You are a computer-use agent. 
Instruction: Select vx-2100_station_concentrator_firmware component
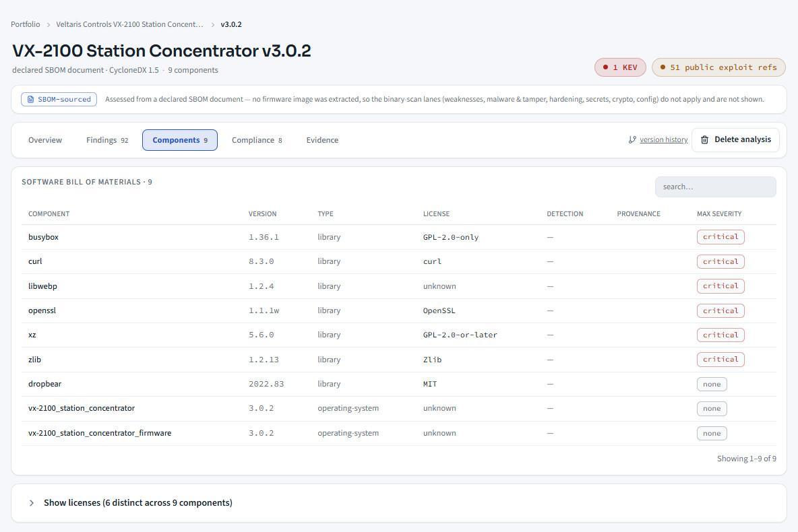pyautogui.click(x=100, y=433)
